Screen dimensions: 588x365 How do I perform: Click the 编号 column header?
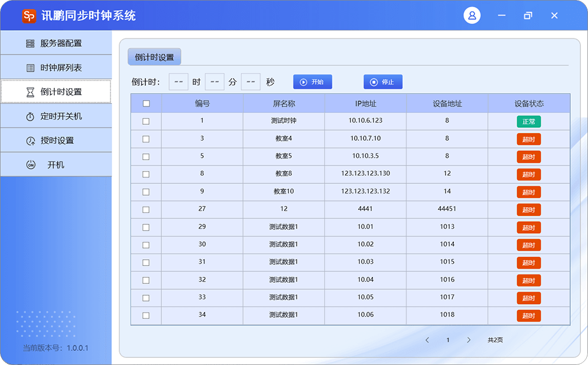(202, 104)
